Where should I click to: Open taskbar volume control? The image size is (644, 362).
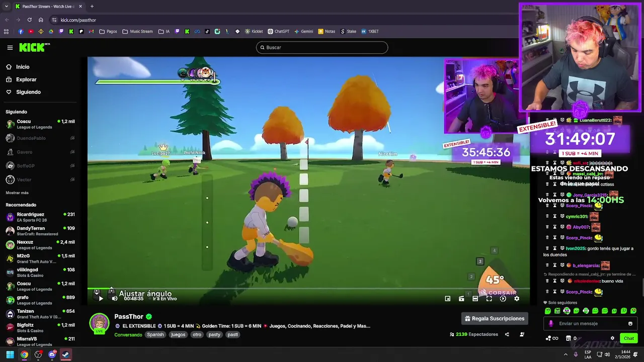pos(607,354)
